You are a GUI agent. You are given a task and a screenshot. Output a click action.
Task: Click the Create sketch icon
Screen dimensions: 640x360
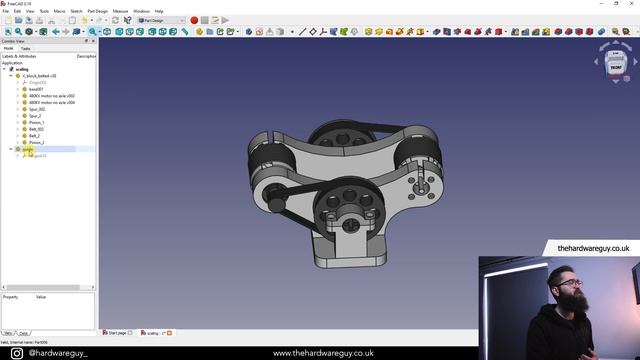pyautogui.click(x=259, y=31)
